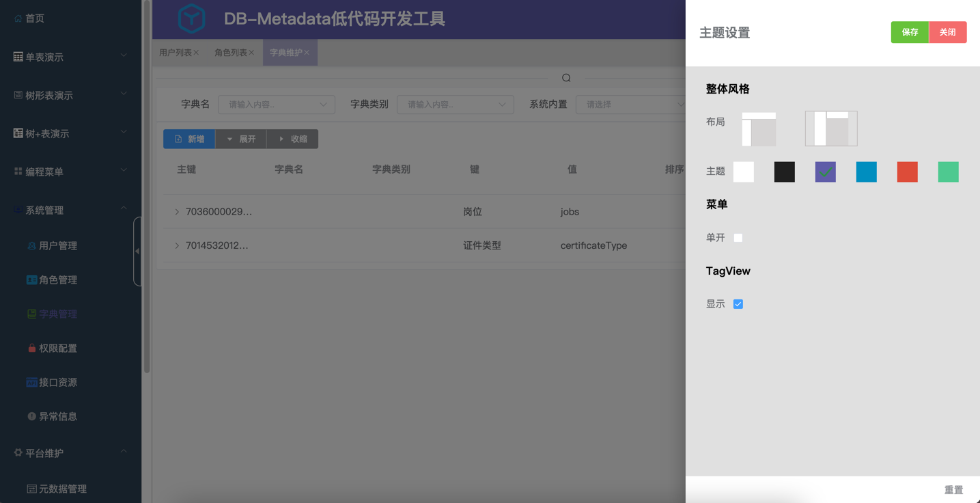Expand the row with value jobs

pyautogui.click(x=177, y=212)
